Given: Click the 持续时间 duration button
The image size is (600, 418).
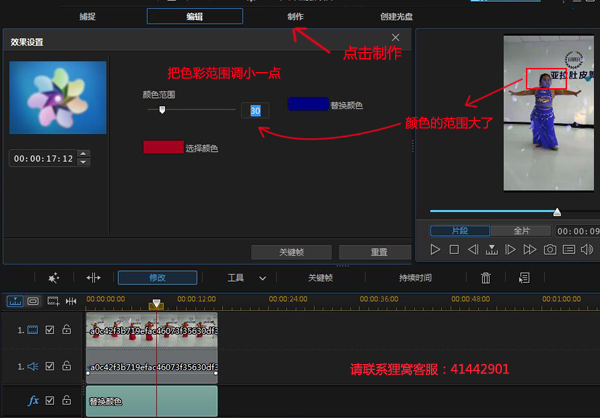Looking at the screenshot, I should (416, 278).
